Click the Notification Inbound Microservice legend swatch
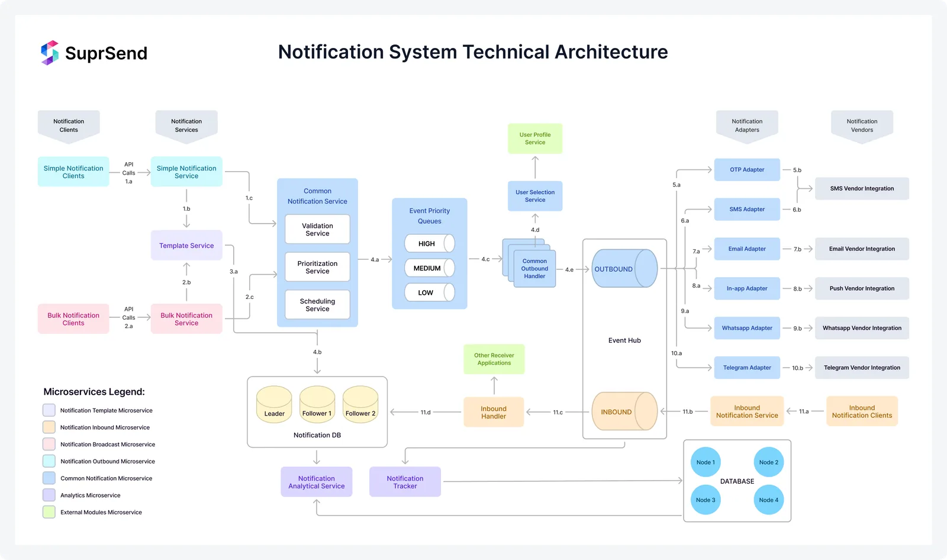 click(49, 427)
